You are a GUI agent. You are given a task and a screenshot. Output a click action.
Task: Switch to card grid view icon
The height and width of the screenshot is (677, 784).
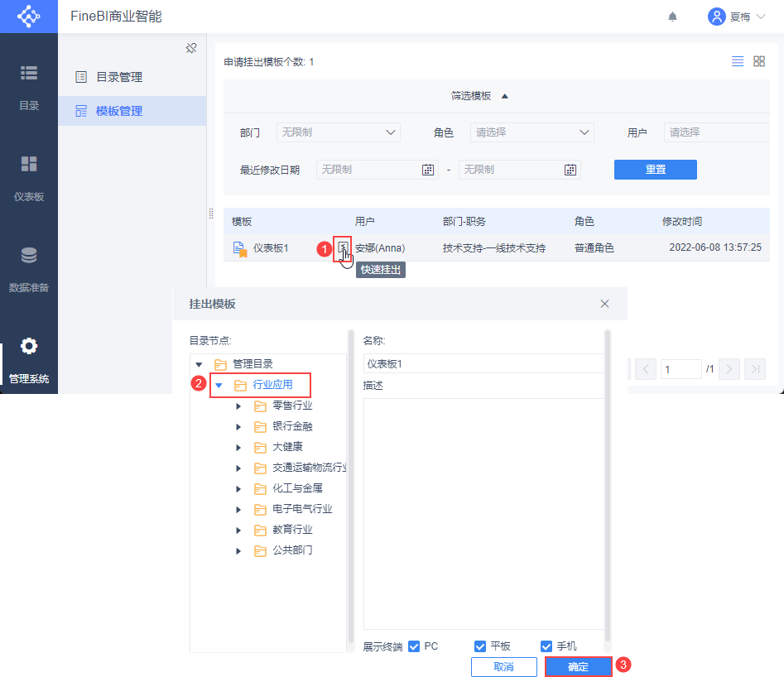(759, 61)
